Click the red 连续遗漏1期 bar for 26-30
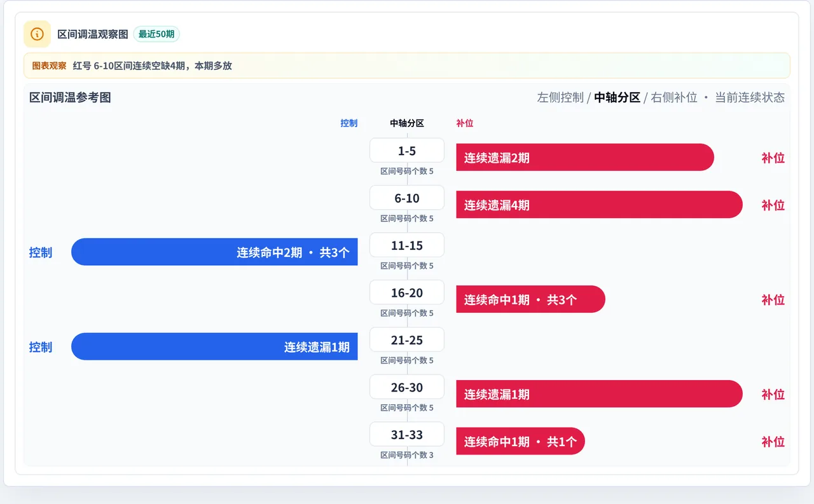The height and width of the screenshot is (504, 814). click(599, 394)
